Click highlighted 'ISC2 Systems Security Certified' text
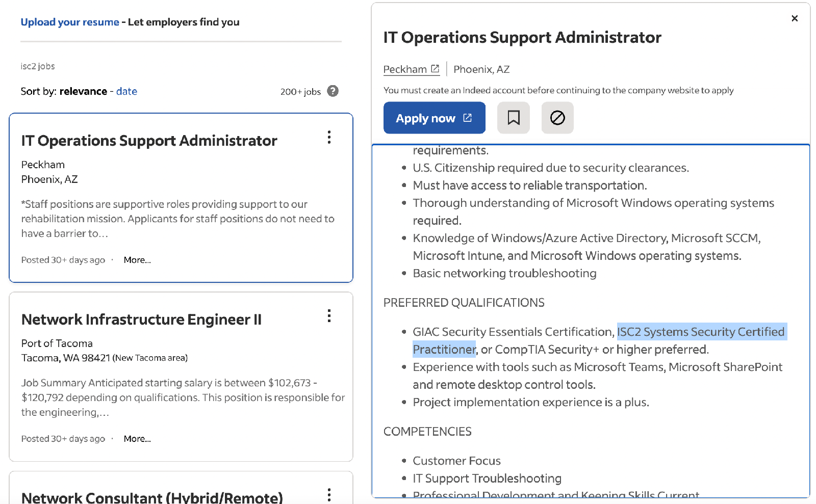Image resolution: width=816 pixels, height=504 pixels. (x=701, y=332)
